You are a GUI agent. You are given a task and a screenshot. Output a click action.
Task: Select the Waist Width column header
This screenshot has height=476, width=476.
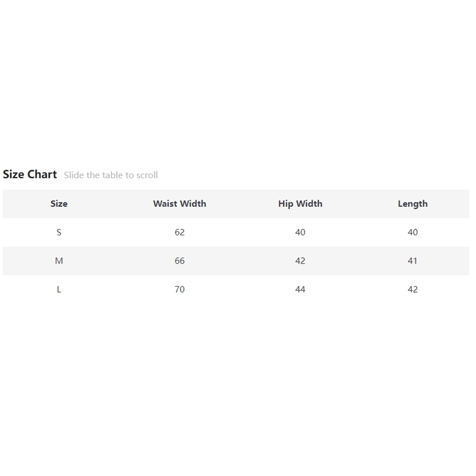179,203
